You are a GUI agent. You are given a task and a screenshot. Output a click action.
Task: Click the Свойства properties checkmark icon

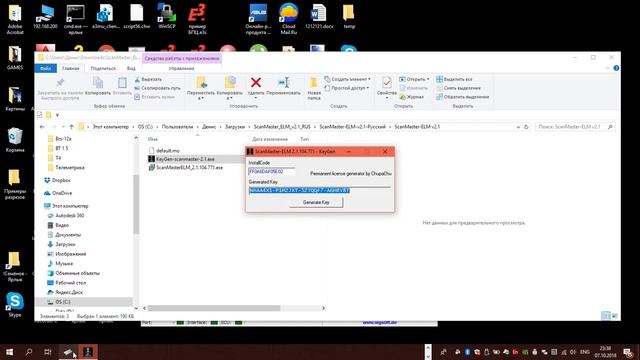pos(387,83)
